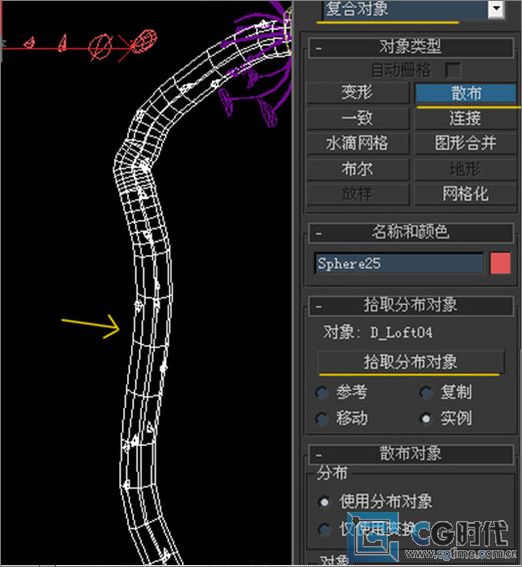
Task: Click the Sphere25 name field
Action: point(399,264)
